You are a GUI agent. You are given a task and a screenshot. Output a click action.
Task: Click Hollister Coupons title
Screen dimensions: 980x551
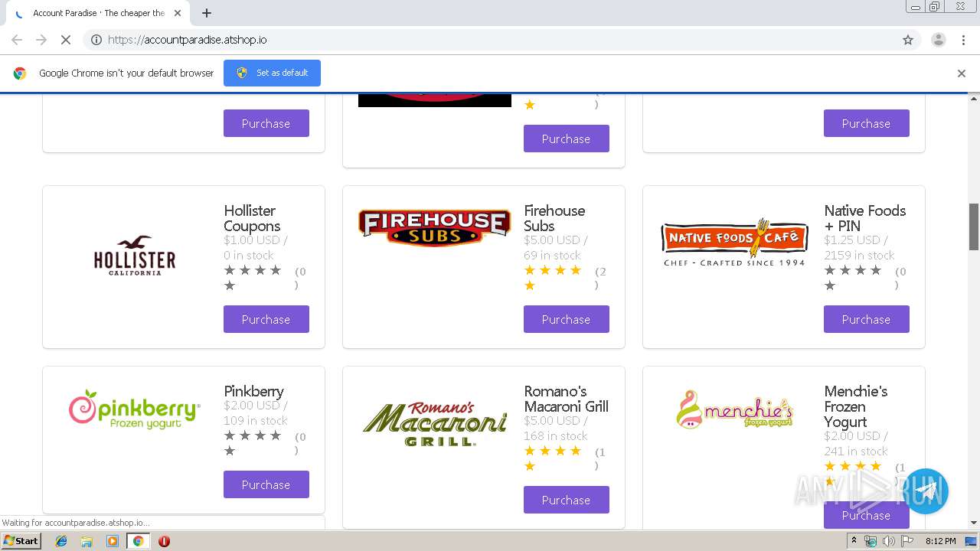coord(252,218)
